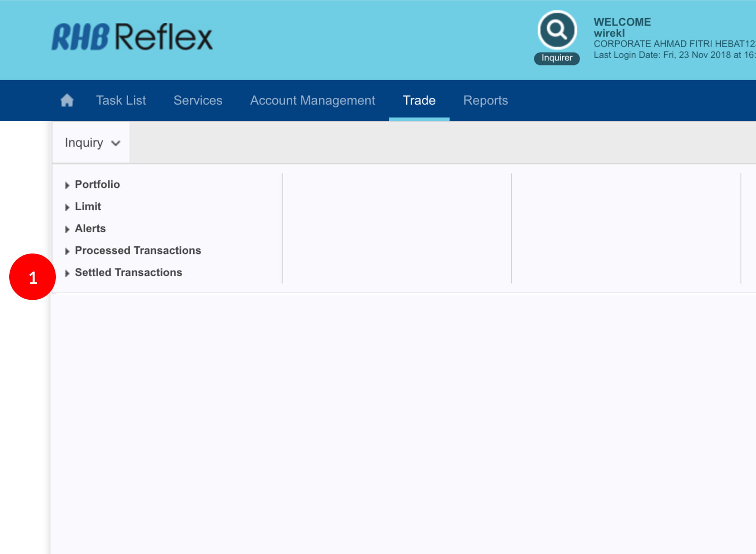The height and width of the screenshot is (554, 756).
Task: Click the arrow beside Settled Transactions
Action: point(67,273)
